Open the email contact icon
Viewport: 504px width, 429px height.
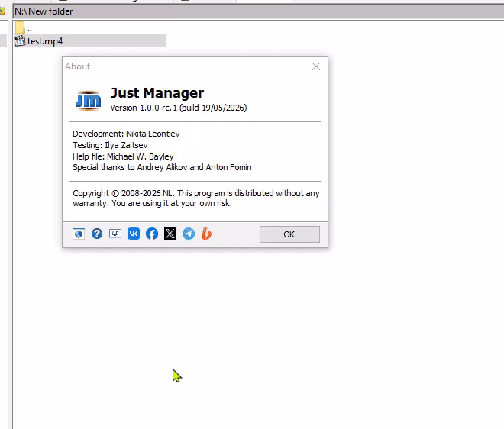click(115, 234)
